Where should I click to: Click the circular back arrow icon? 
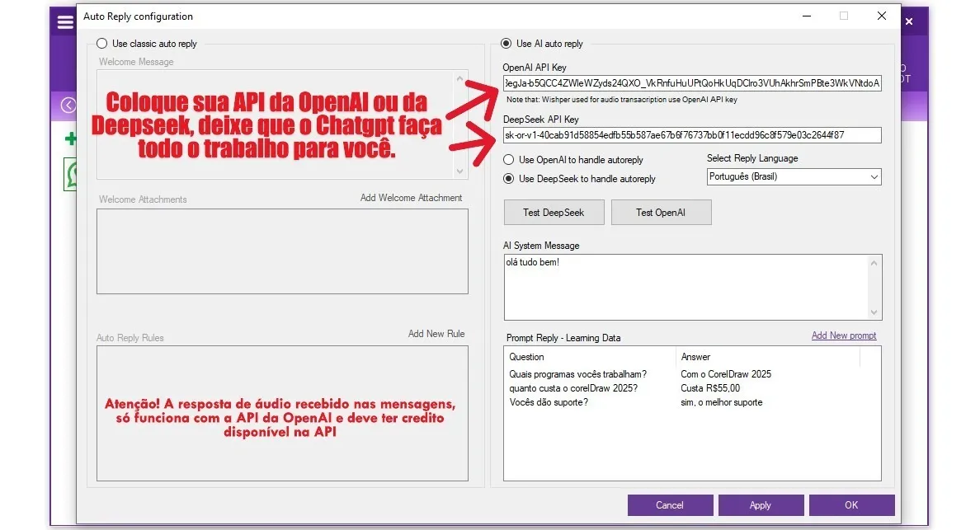click(x=68, y=105)
